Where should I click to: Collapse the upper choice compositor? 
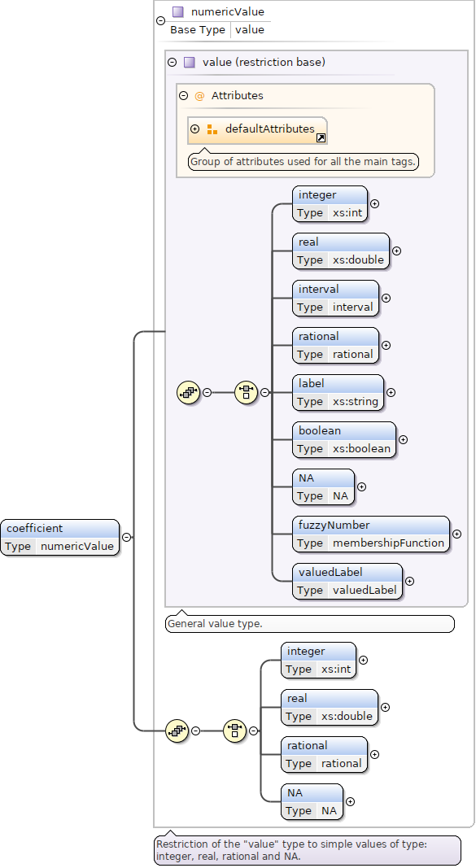pyautogui.click(x=264, y=392)
